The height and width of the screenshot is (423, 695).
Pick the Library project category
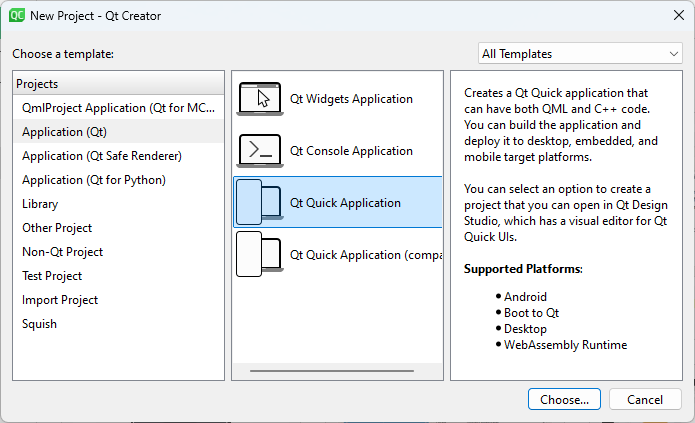tap(40, 204)
